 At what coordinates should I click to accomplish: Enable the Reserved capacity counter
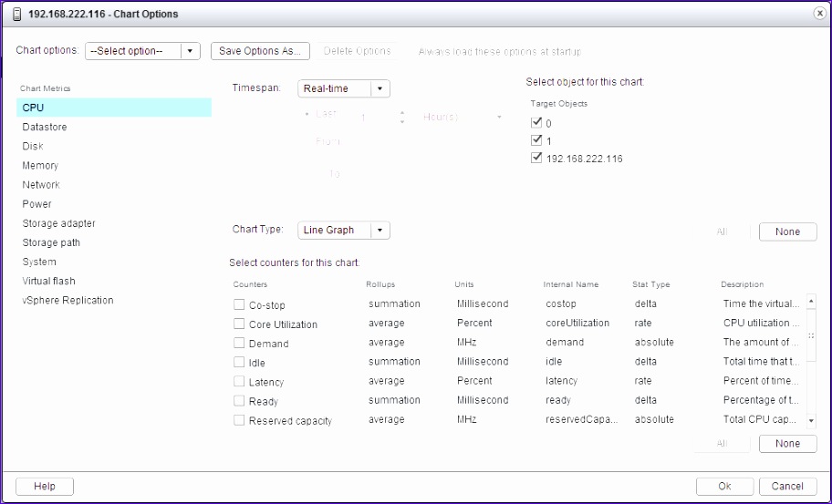tap(239, 420)
